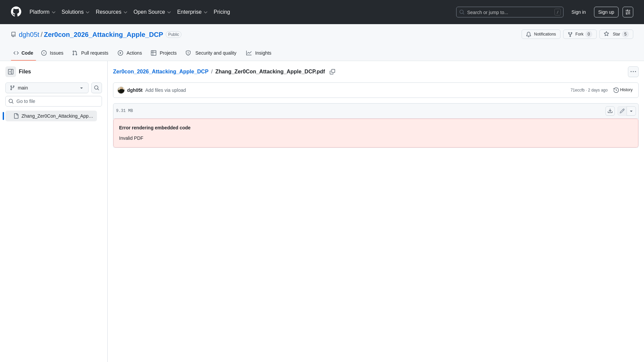Open the Issues tab
Image resolution: width=644 pixels, height=362 pixels.
[x=52, y=53]
